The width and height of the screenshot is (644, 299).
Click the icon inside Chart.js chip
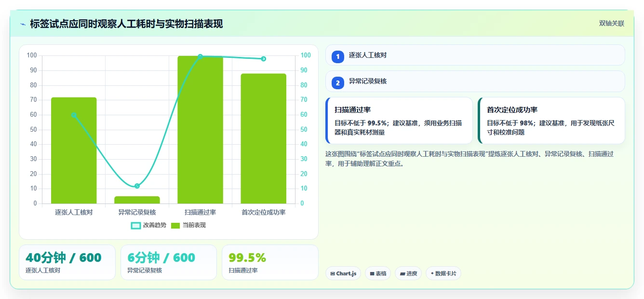[x=333, y=273]
